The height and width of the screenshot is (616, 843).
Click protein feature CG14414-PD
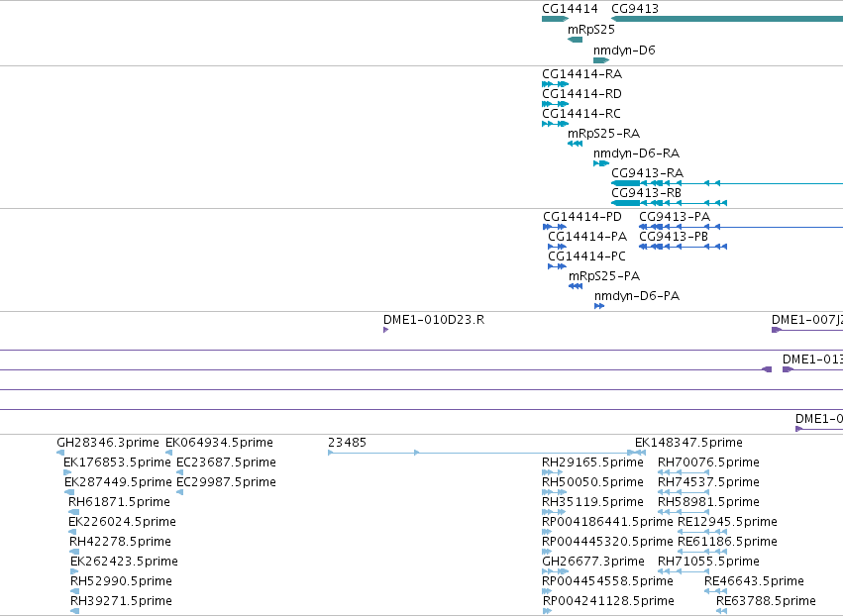pos(582,217)
